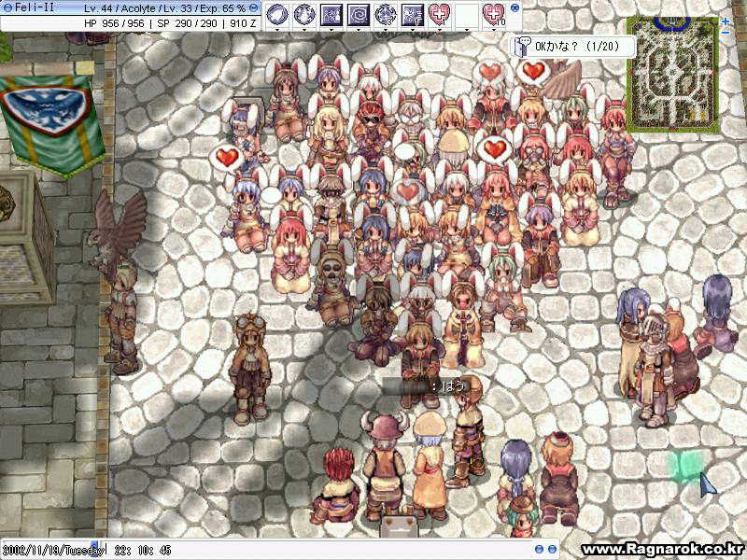Click the chat input field showing the date
This screenshot has width=747, height=560.
pyautogui.click(x=280, y=550)
